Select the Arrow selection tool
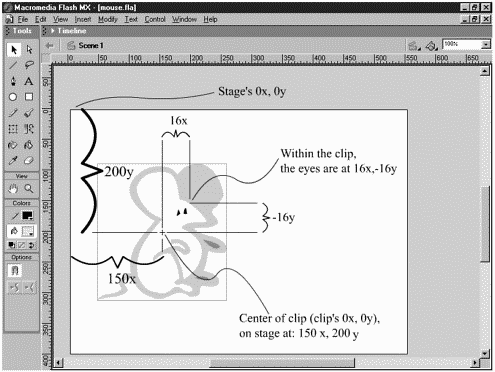495x372 pixels. click(14, 49)
